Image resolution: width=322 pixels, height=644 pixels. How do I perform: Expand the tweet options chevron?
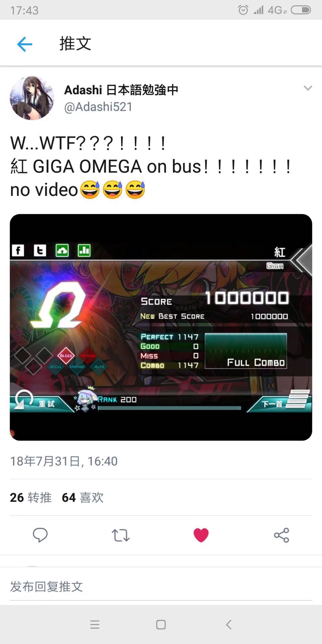(308, 88)
